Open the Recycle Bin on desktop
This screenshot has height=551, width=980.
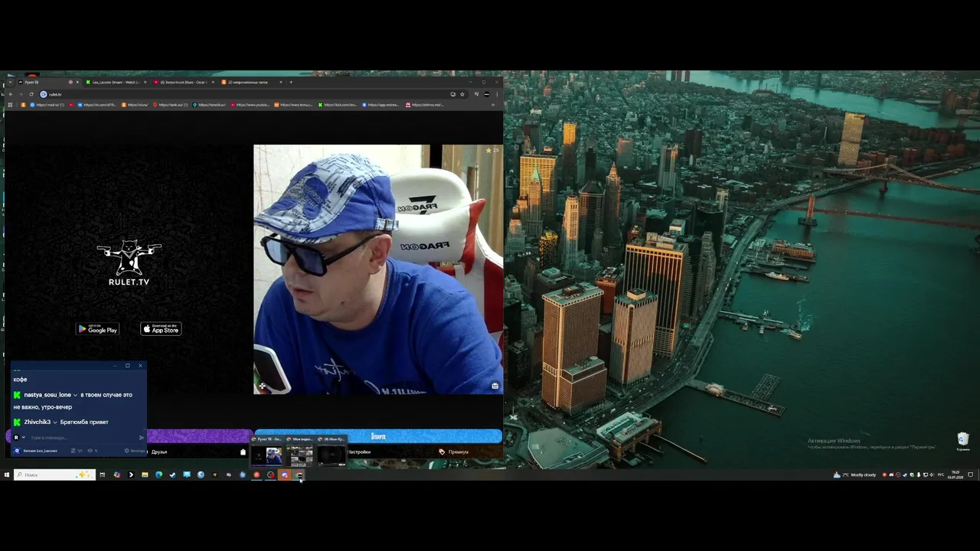[x=963, y=441]
